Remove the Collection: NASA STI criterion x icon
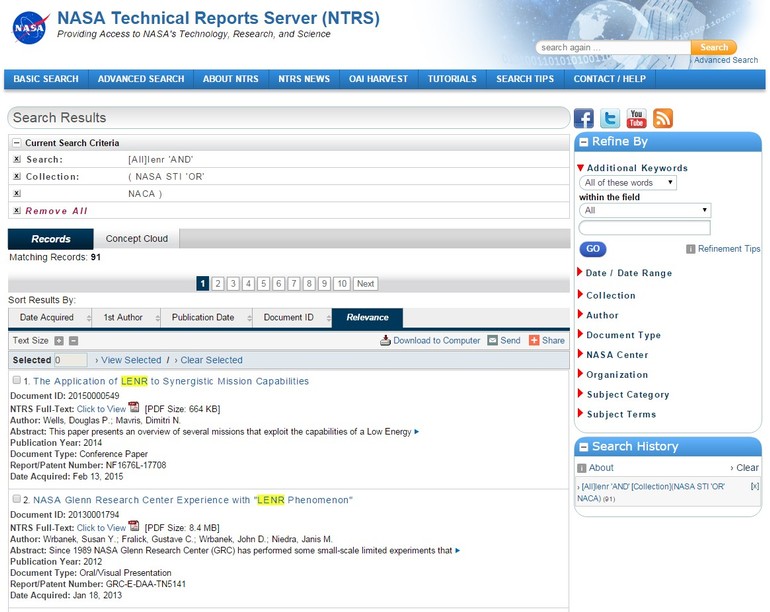Image resolution: width=770 pixels, height=612 pixels. tap(17, 176)
